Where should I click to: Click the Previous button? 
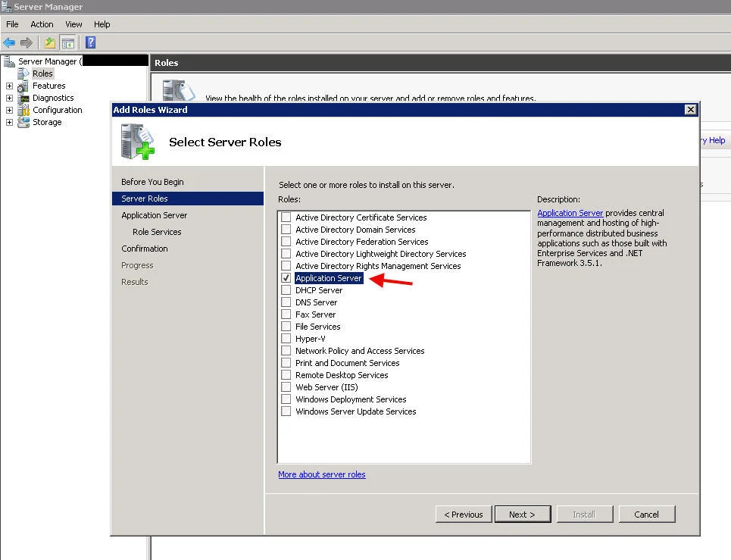pos(464,515)
